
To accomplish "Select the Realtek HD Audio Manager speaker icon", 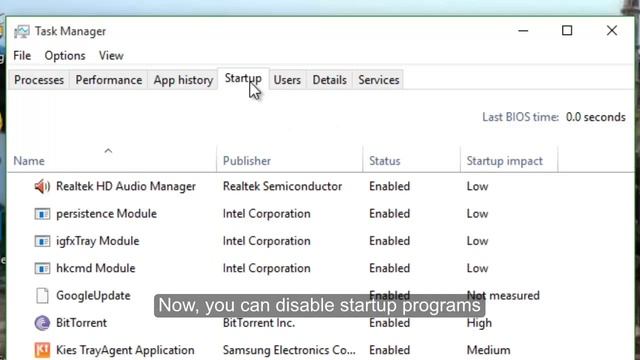I will click(x=42, y=187).
